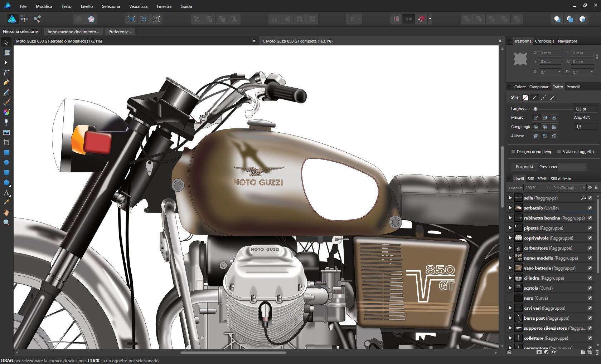Open layer effects fx at panel bottom
The image size is (601, 364).
[553, 352]
